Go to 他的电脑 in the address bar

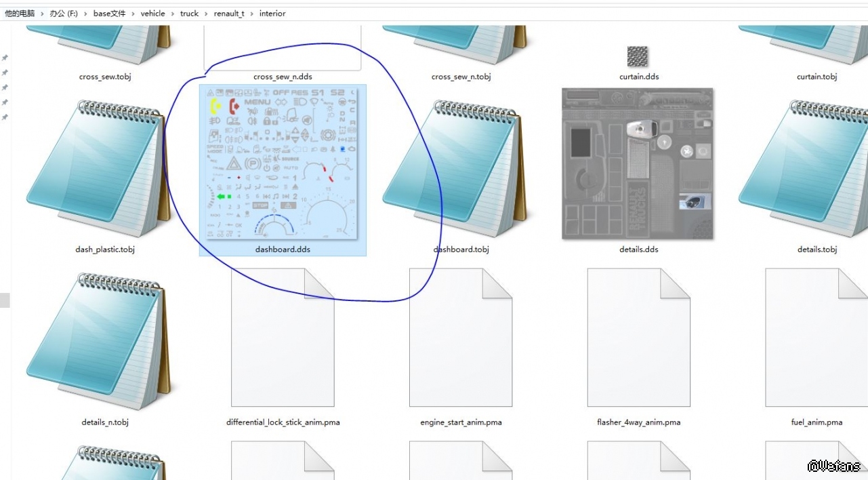pos(20,14)
